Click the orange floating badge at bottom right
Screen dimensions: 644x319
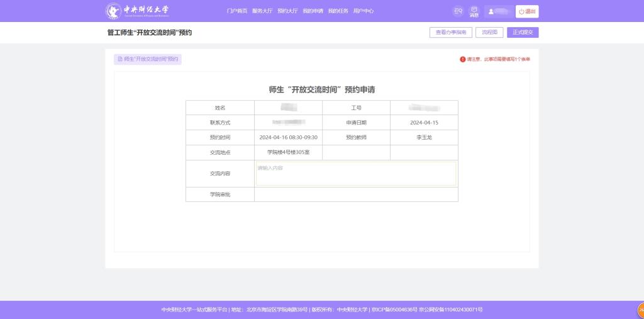tap(640, 310)
